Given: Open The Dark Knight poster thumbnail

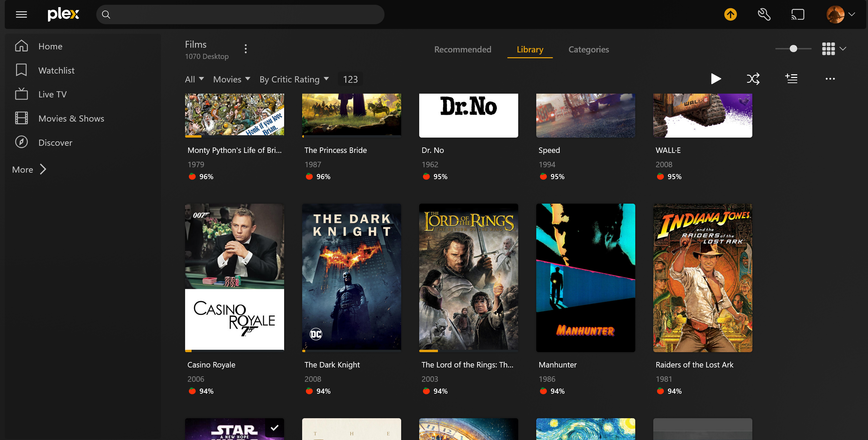Looking at the screenshot, I should 351,277.
